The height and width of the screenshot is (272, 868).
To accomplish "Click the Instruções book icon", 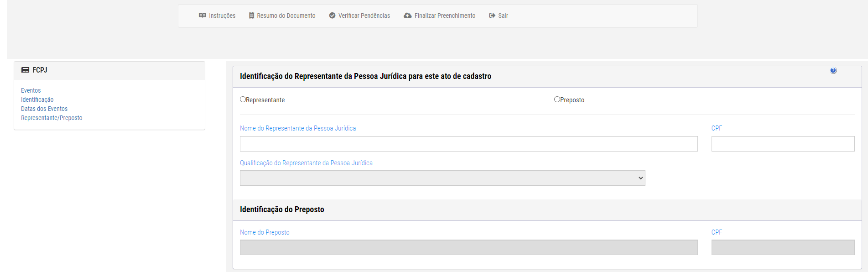I will [x=203, y=16].
